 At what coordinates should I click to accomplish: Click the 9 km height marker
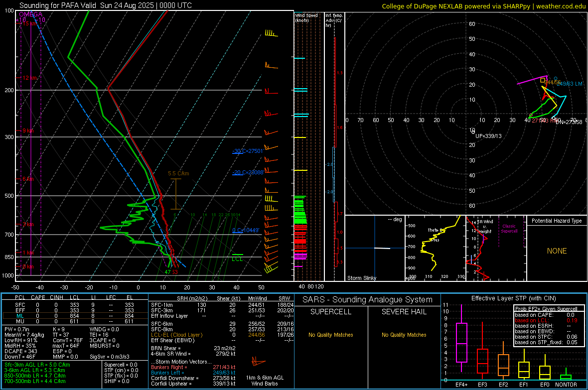tap(28, 131)
